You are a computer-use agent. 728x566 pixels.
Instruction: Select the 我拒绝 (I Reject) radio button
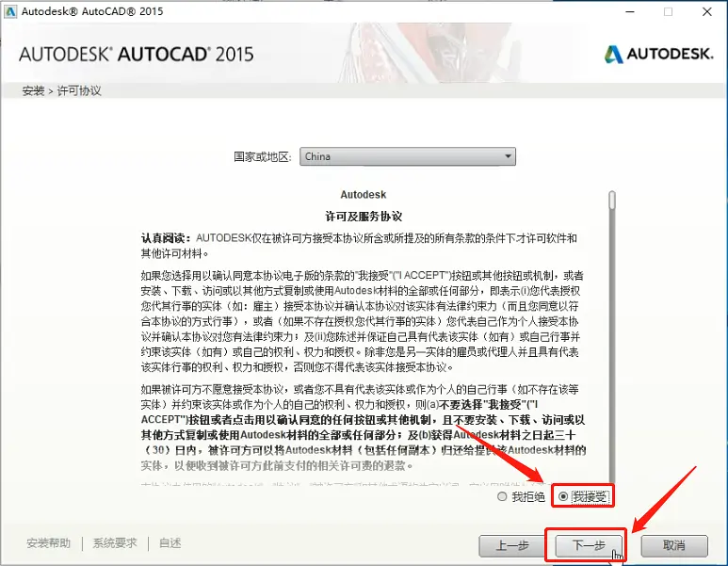point(502,496)
